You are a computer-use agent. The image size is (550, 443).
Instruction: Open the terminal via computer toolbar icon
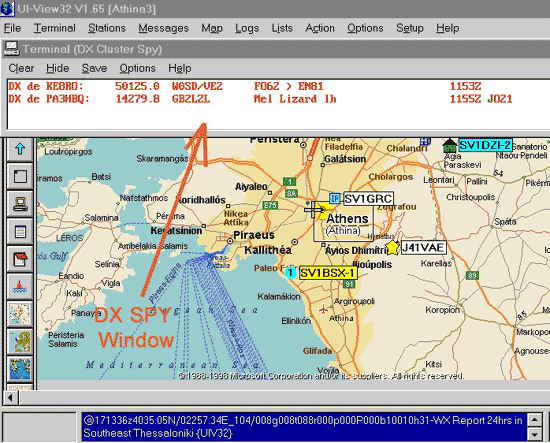(20, 204)
